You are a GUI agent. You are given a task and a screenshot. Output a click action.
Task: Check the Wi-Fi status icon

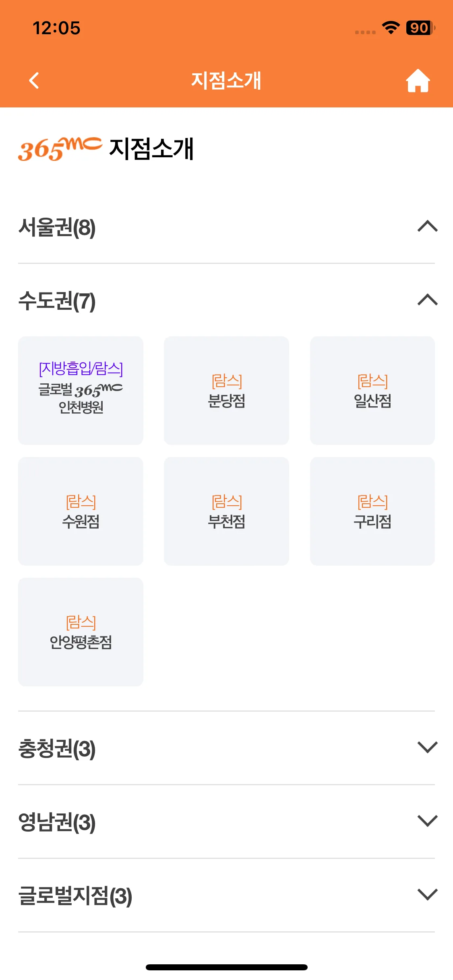tap(391, 28)
